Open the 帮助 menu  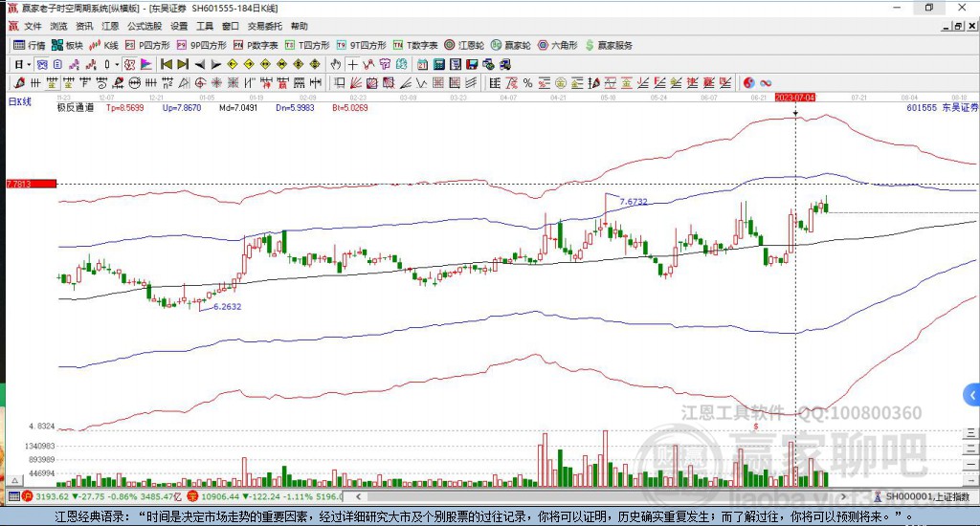point(299,26)
